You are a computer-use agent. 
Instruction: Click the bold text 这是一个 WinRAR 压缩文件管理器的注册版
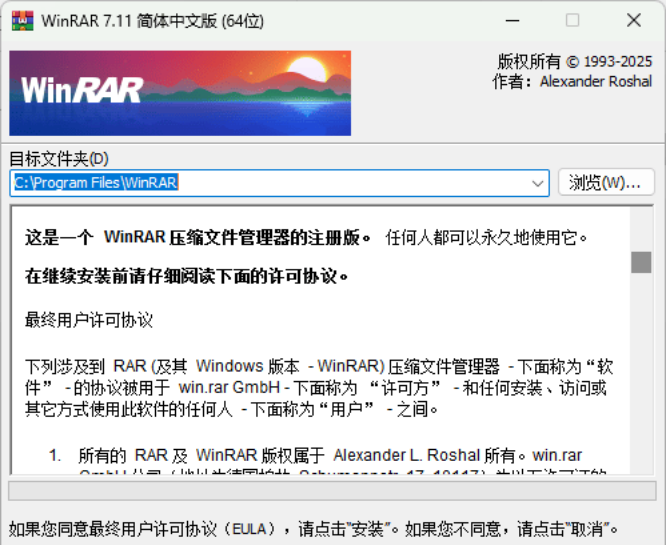198,237
